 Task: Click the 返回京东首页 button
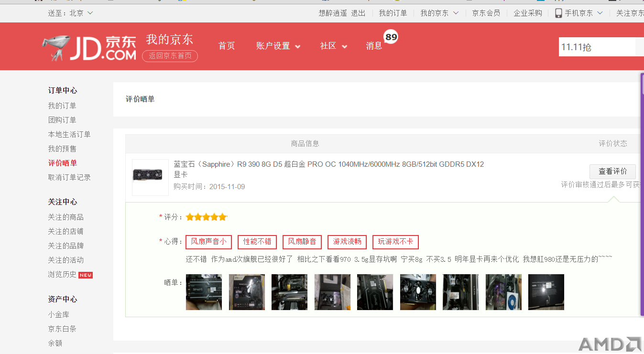coord(170,56)
